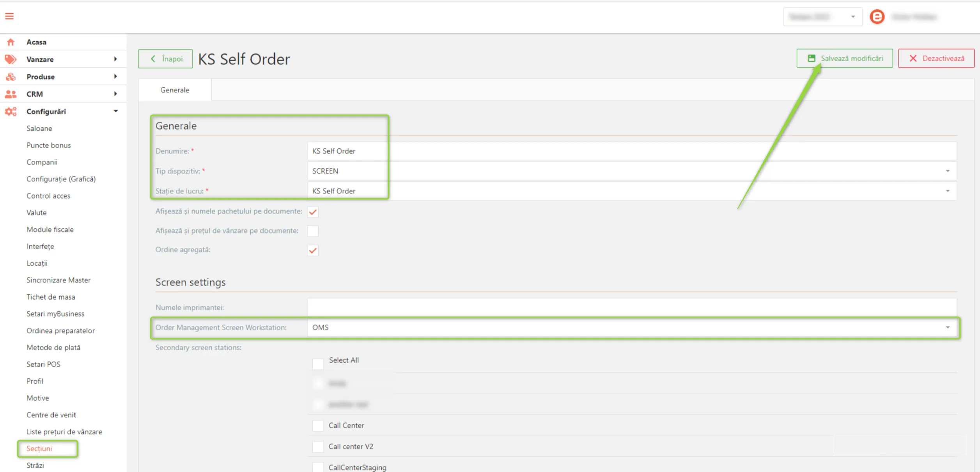Click the Numele imprimantei input field
980x472 pixels.
(x=632, y=307)
